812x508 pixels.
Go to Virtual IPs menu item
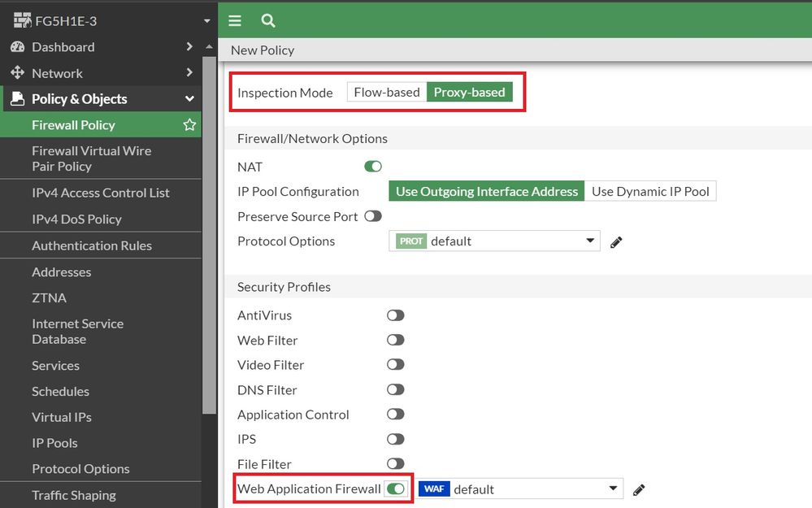[x=62, y=417]
